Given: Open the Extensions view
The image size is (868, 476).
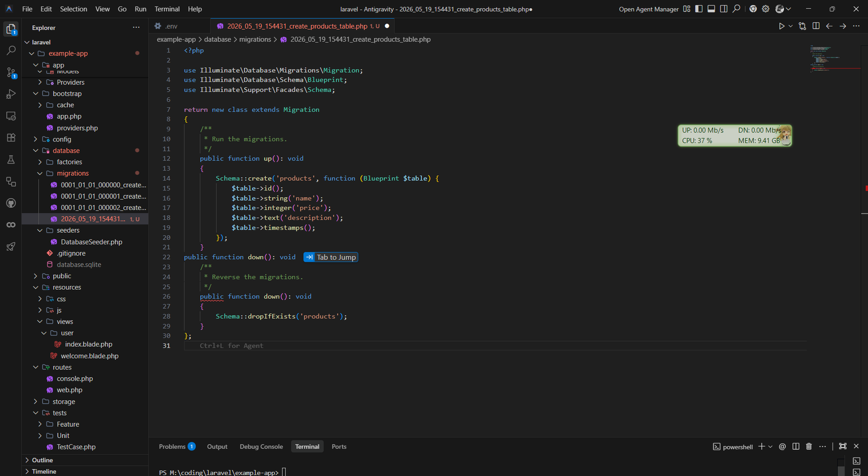Looking at the screenshot, I should (11, 137).
